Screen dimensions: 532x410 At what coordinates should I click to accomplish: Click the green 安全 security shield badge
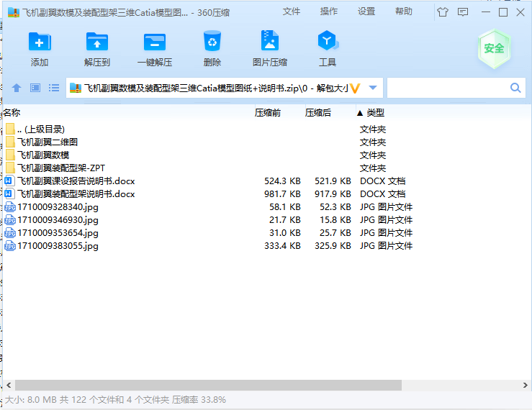495,48
